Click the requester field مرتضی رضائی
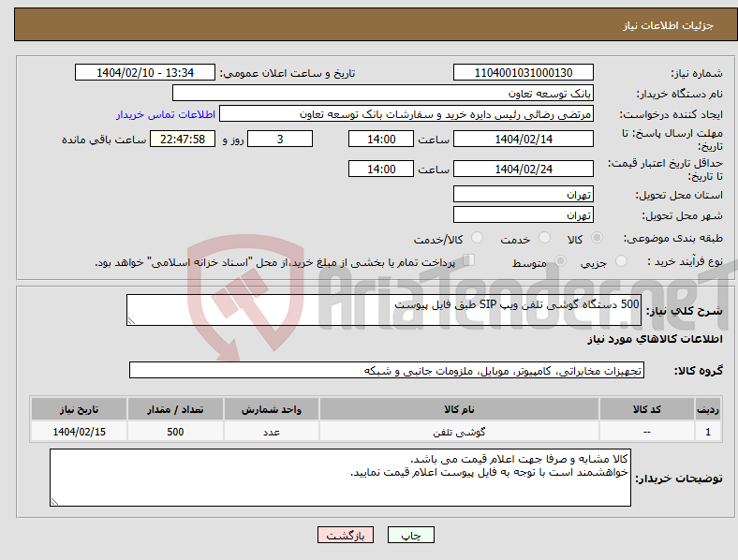 coord(406,114)
